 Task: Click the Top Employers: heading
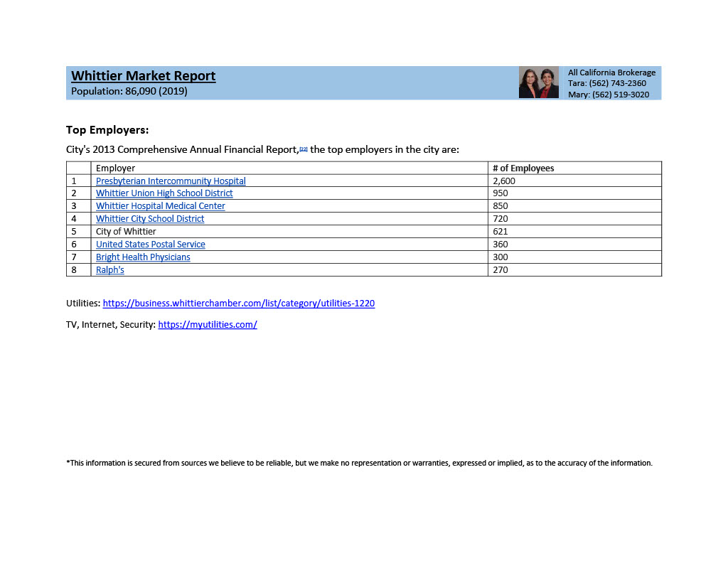107,130
